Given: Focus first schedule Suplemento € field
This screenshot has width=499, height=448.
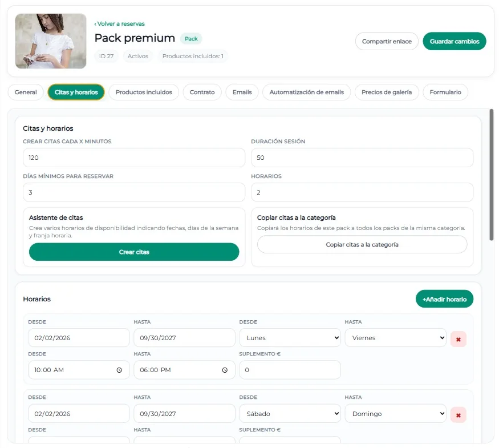Looking at the screenshot, I should pos(290,370).
